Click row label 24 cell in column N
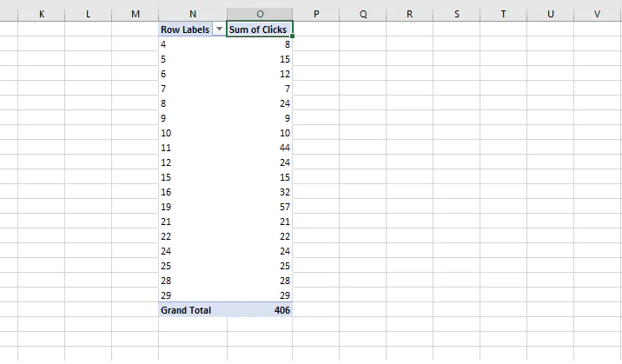Image resolution: width=622 pixels, height=364 pixels. point(193,251)
